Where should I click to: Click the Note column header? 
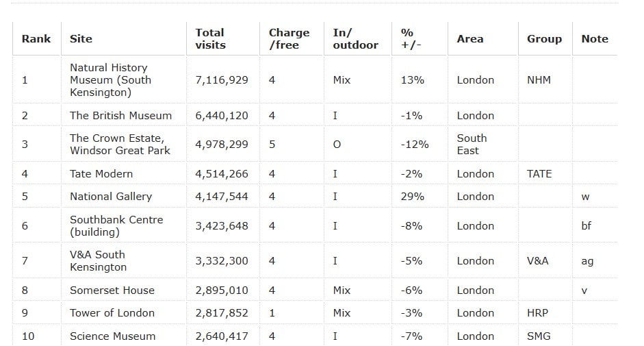595,38
